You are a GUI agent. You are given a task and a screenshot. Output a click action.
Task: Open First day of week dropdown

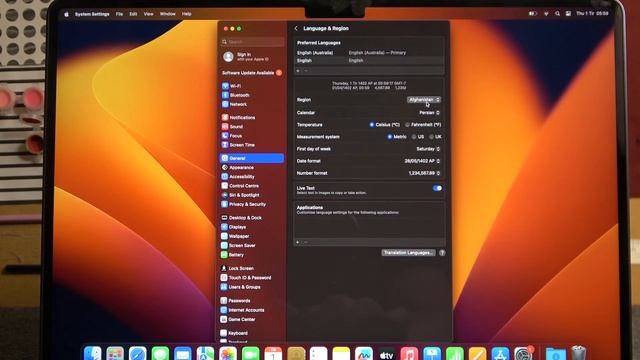428,149
